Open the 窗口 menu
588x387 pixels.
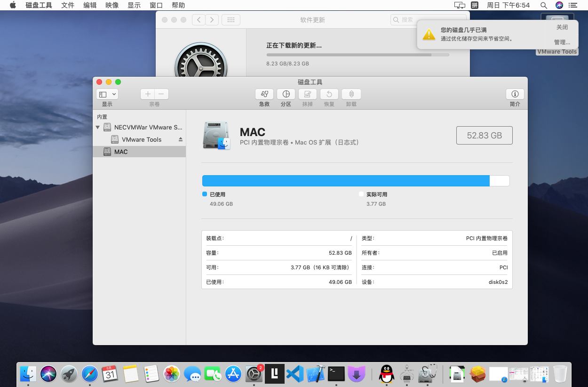(x=156, y=5)
